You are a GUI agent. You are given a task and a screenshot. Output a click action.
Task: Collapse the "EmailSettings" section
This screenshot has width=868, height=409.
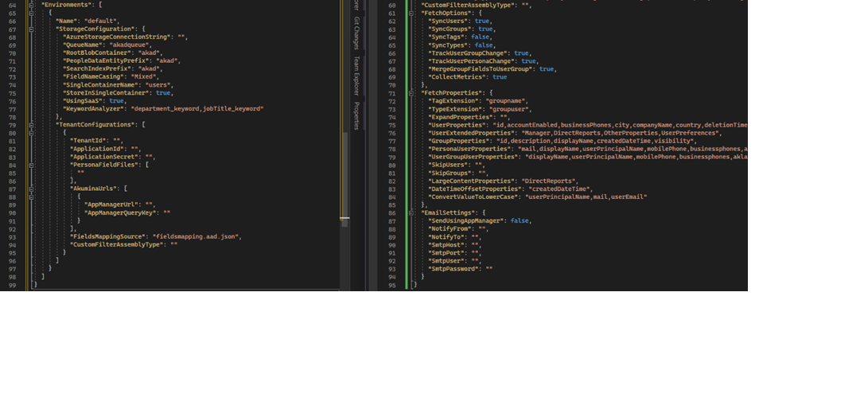[410, 212]
